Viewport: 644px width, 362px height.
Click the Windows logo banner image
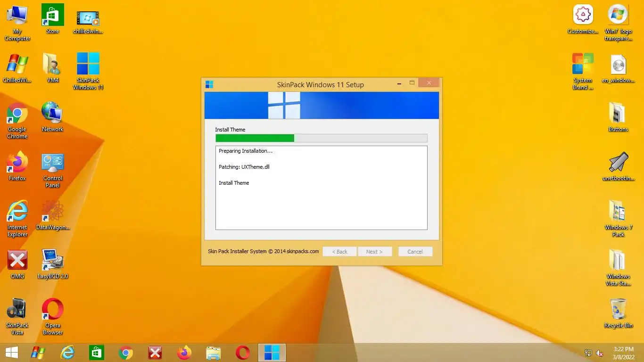322,105
